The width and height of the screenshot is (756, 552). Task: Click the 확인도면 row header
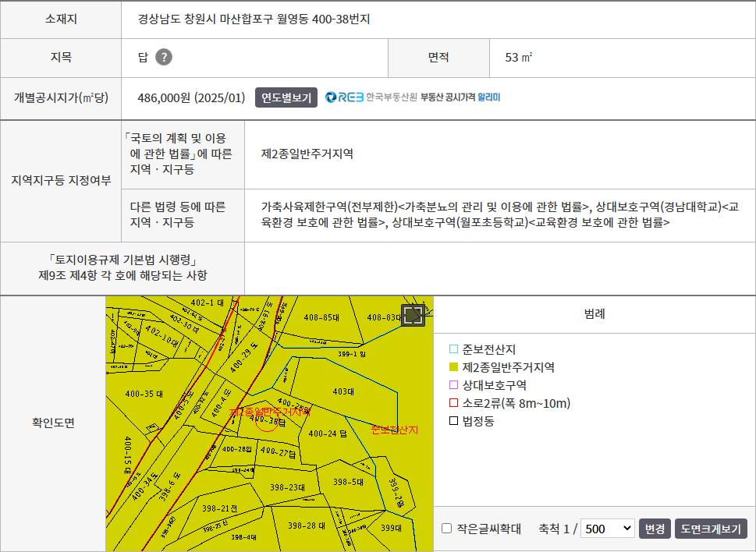point(53,423)
